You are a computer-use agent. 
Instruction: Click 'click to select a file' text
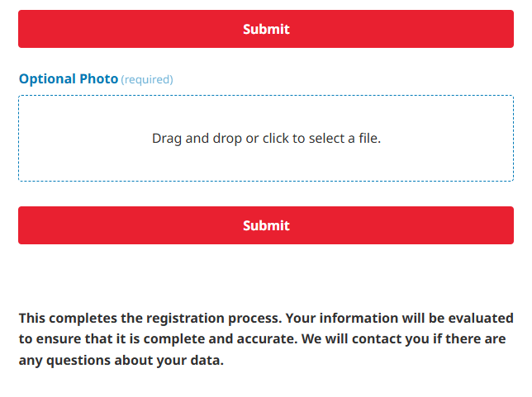coord(321,139)
